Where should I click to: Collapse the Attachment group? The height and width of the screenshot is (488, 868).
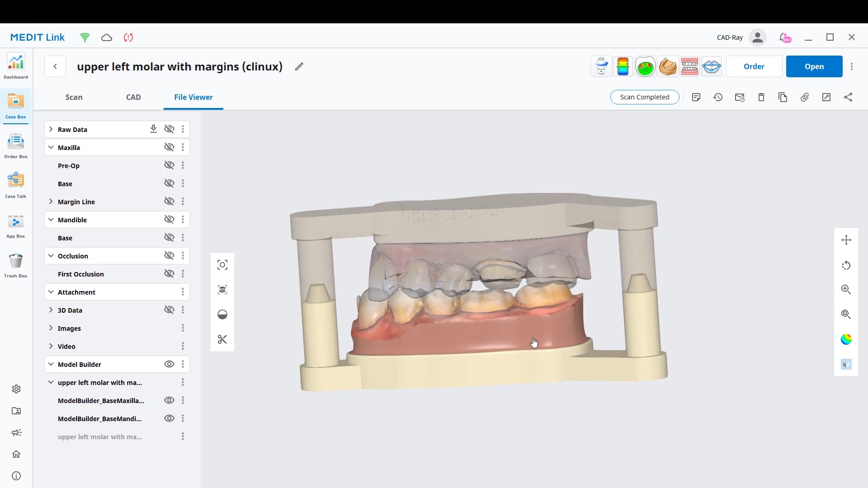(51, 292)
